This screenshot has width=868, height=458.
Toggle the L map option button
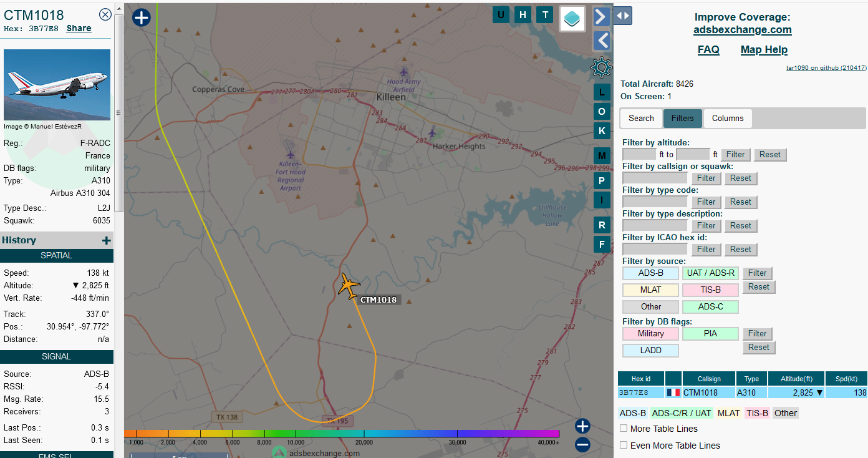(x=602, y=92)
